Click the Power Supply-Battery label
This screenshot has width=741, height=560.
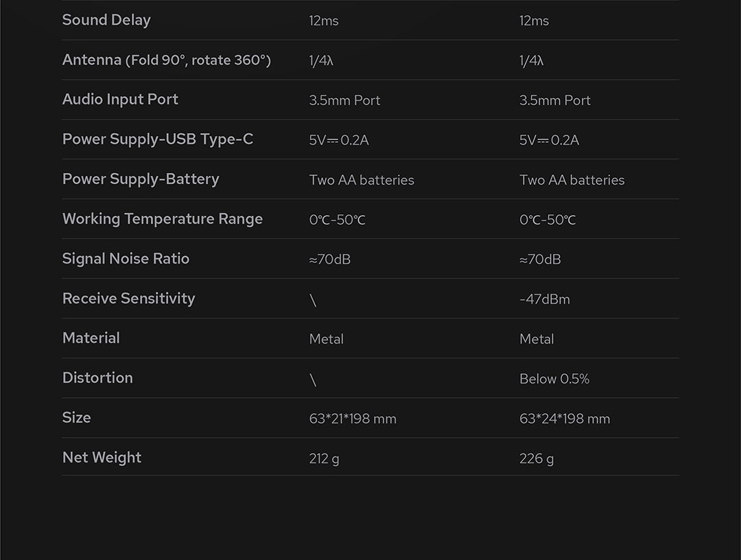pos(141,179)
